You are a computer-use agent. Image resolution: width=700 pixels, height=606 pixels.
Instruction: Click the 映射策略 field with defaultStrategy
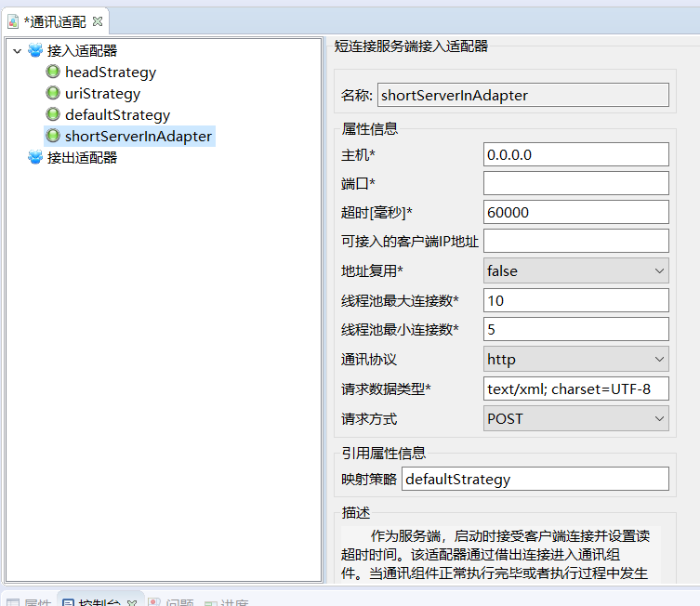coord(535,479)
